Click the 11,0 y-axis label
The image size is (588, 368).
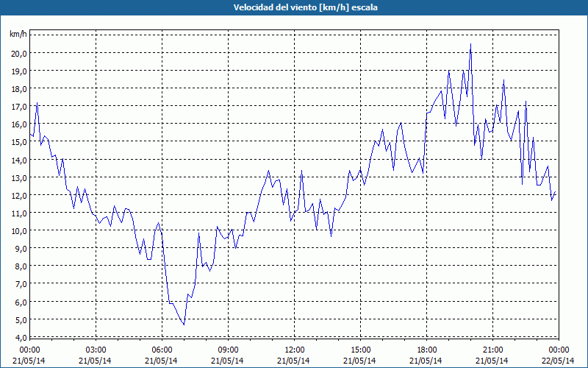click(19, 213)
